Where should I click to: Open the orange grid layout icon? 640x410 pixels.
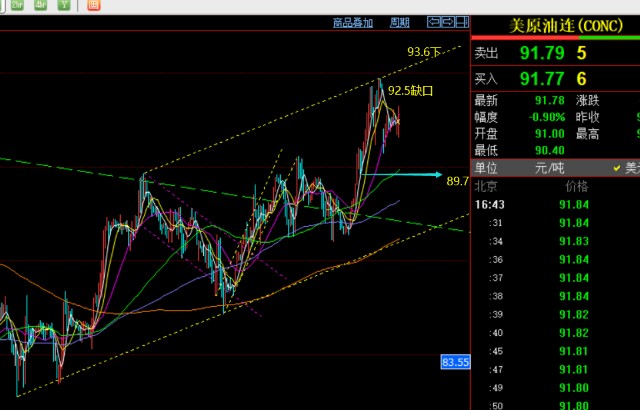pyautogui.click(x=92, y=5)
